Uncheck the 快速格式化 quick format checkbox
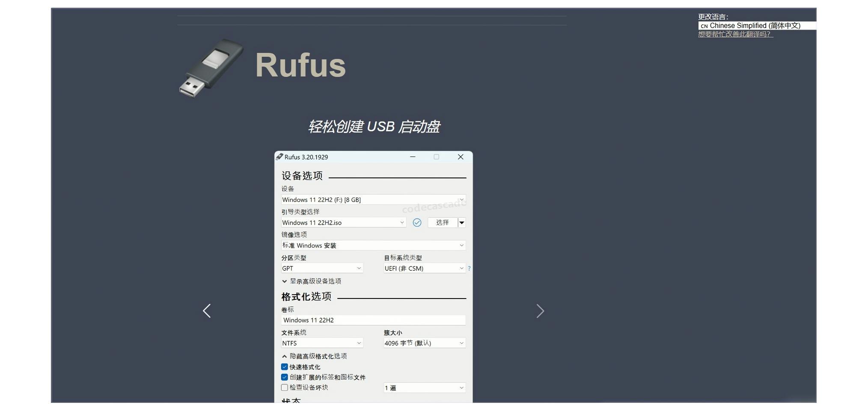 tap(285, 367)
